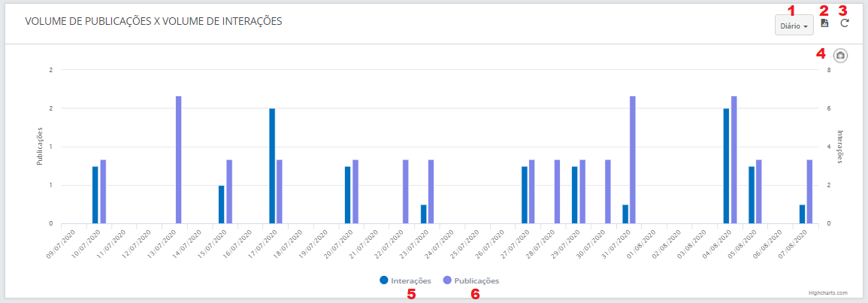Click the Interações bar for 23/07/2020
Screen dimensions: 868x303
(x=424, y=214)
